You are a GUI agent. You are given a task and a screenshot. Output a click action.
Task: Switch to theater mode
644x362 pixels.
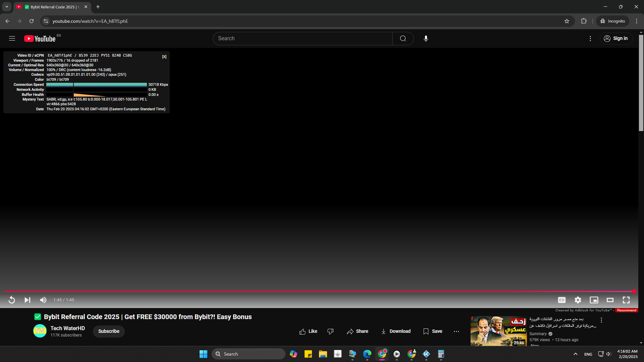click(610, 300)
